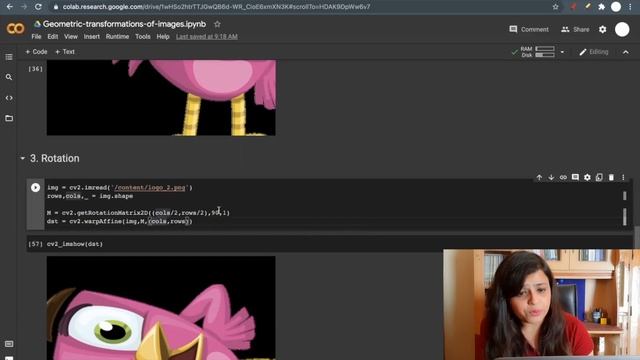Click the browser forward arrow
The height and width of the screenshot is (360, 640).
(24, 7)
